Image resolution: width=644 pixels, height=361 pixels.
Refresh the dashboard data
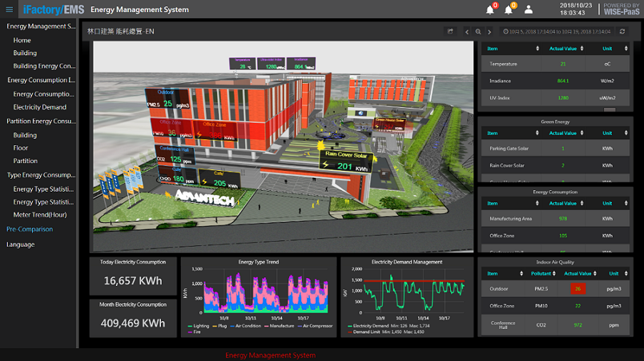point(623,31)
